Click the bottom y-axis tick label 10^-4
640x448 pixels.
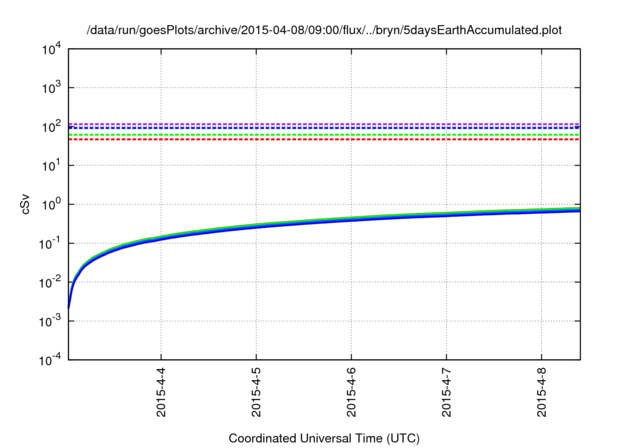pos(51,360)
